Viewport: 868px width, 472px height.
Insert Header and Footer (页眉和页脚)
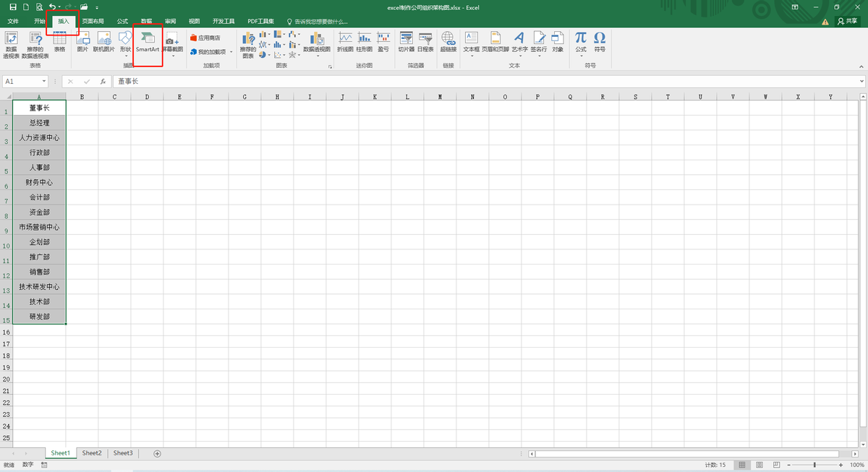click(x=495, y=42)
